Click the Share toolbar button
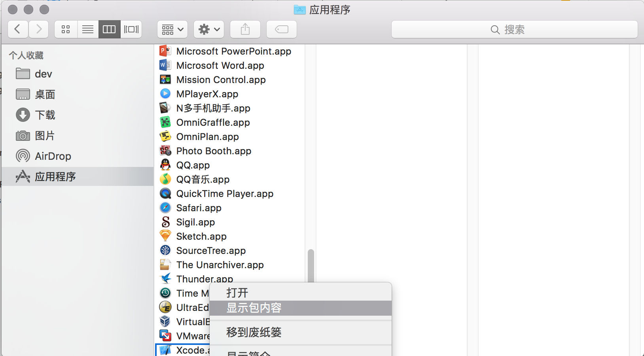The image size is (644, 356). [245, 29]
